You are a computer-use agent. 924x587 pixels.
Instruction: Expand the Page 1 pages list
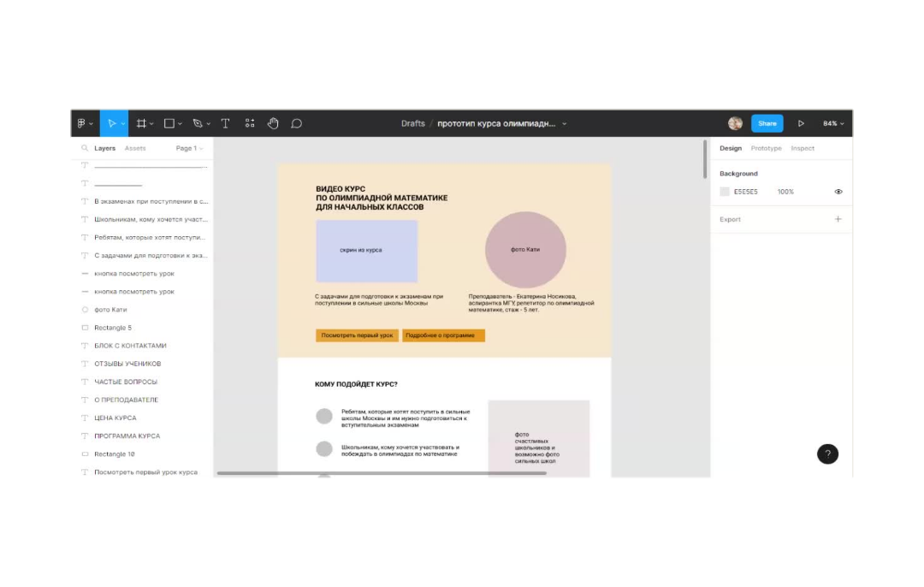(x=189, y=148)
